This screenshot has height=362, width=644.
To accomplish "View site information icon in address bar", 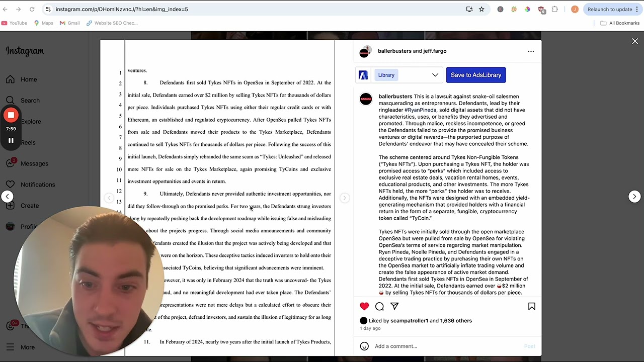I will (48, 9).
